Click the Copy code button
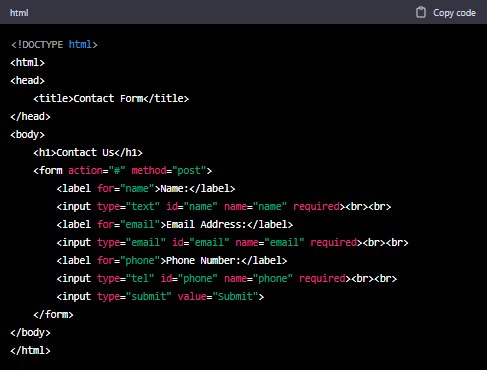487x370 pixels. click(x=446, y=12)
